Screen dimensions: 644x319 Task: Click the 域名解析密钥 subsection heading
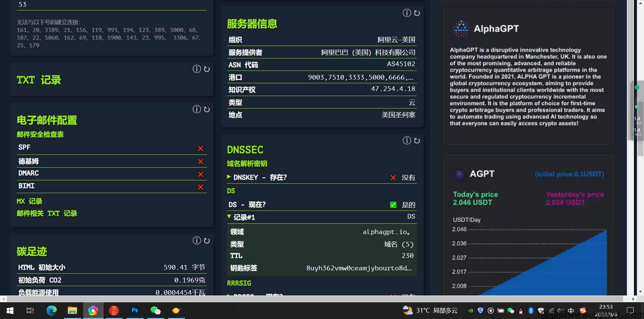tap(247, 164)
